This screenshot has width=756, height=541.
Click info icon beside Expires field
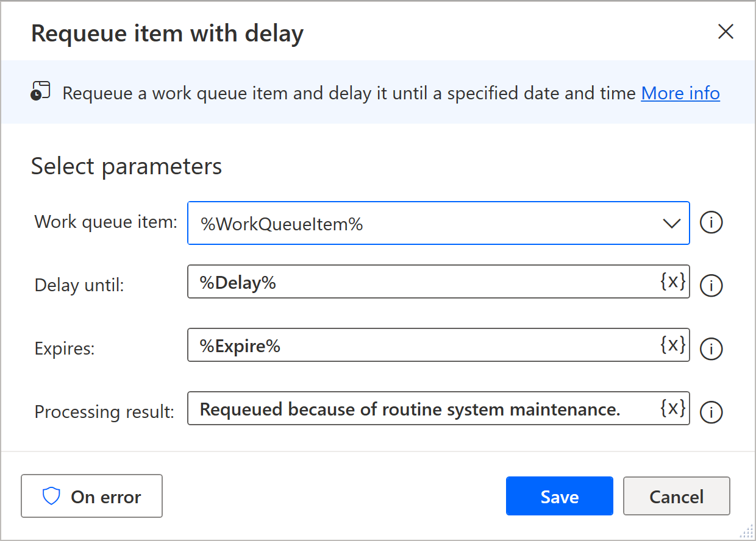(711, 348)
